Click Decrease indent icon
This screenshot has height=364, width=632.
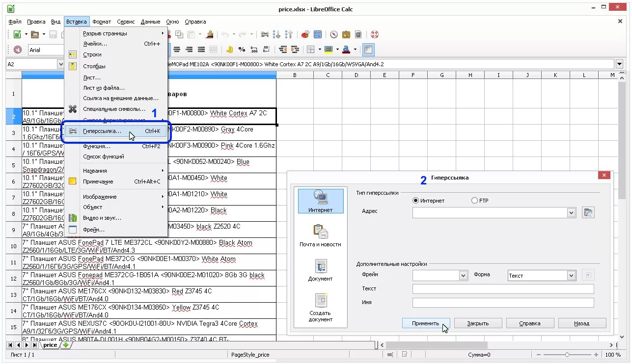click(283, 50)
